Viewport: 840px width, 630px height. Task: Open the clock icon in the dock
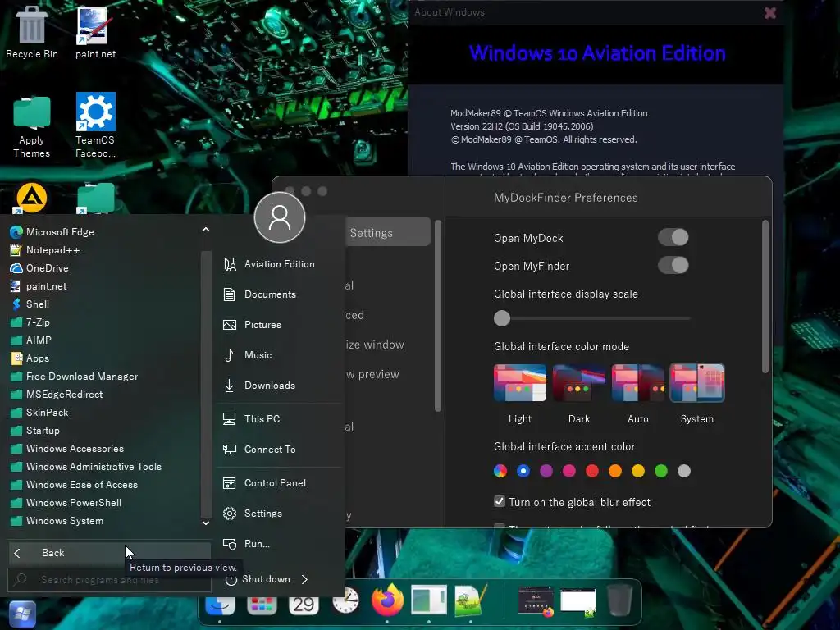(345, 601)
